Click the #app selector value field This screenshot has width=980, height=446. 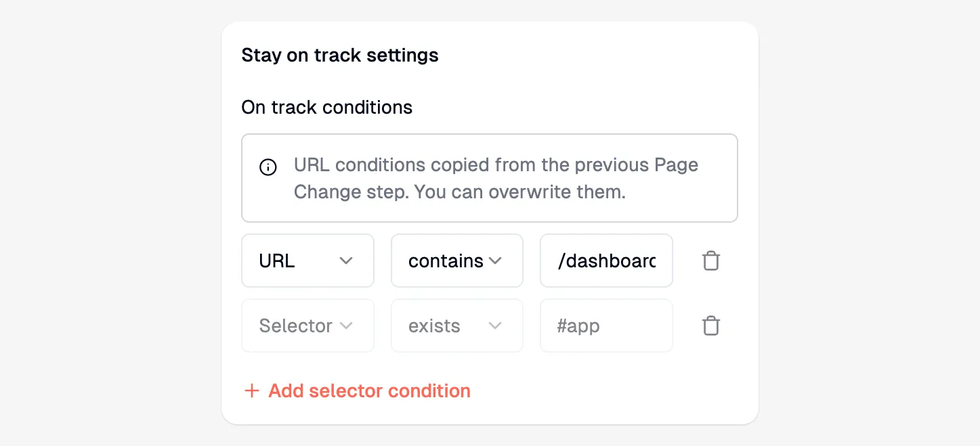[605, 326]
